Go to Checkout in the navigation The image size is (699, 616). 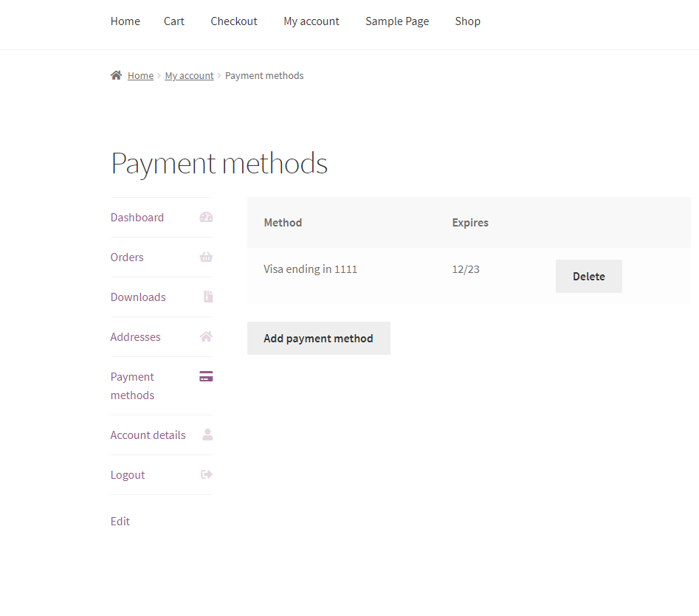234,21
